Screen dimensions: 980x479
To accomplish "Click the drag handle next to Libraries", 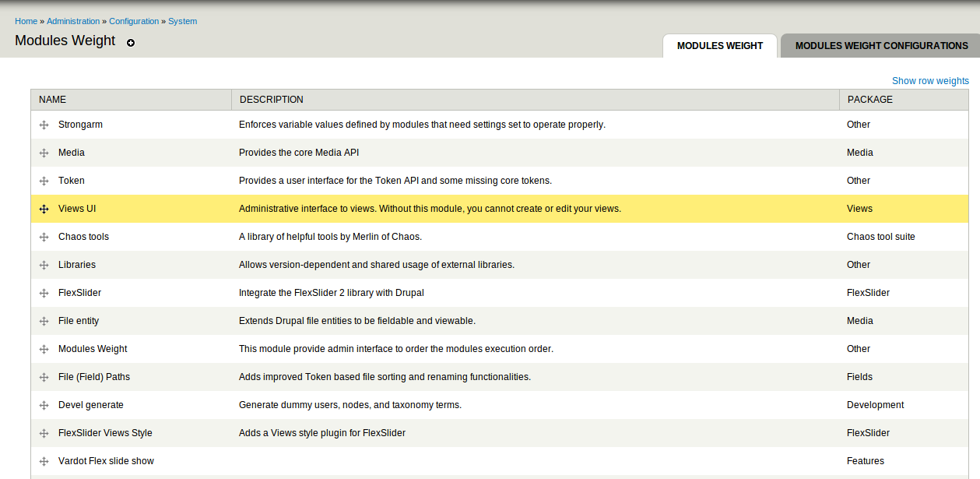I will (x=44, y=265).
